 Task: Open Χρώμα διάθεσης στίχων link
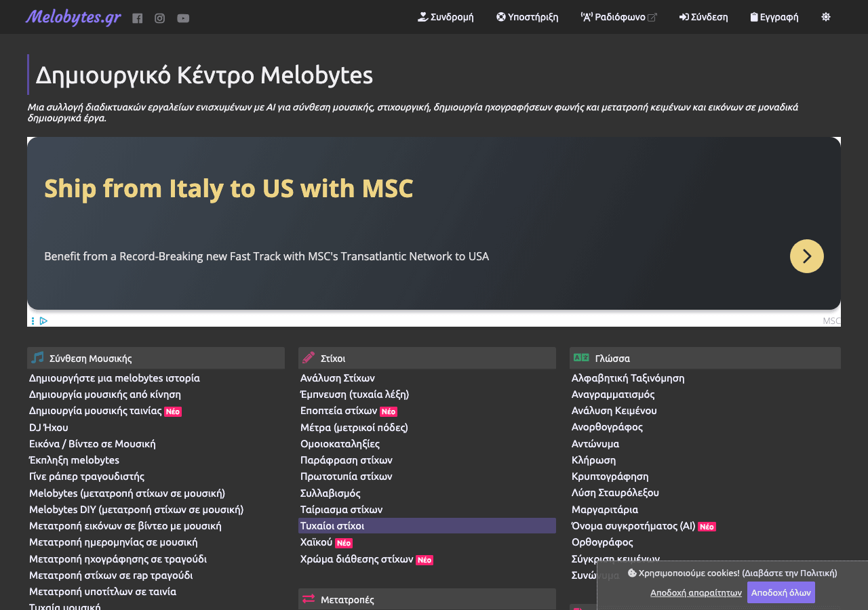(357, 558)
